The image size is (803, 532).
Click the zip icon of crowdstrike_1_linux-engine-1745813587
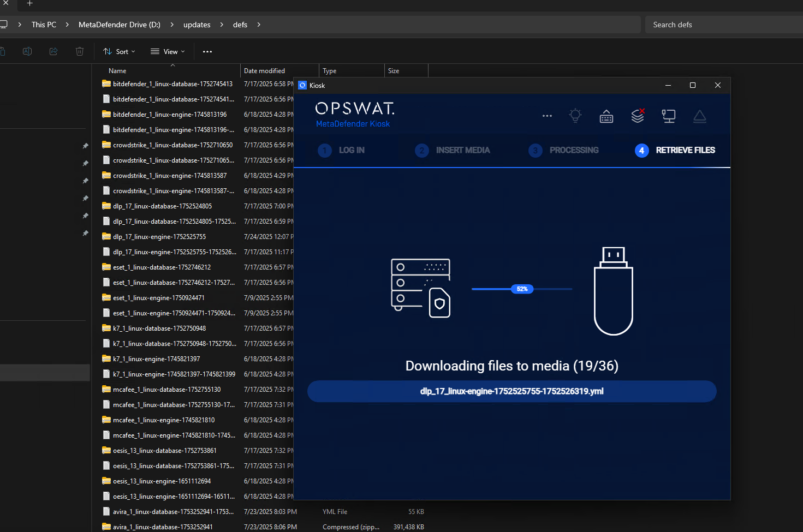(106, 176)
